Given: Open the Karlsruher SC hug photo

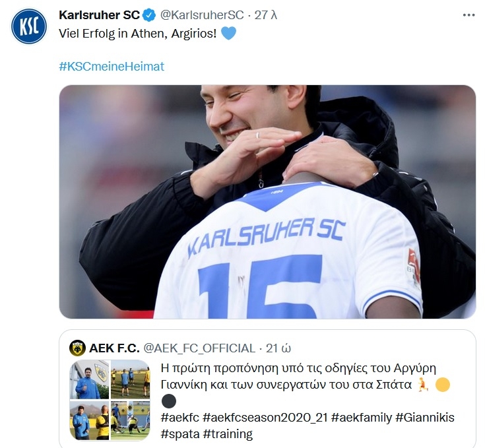Looking at the screenshot, I should [267, 201].
